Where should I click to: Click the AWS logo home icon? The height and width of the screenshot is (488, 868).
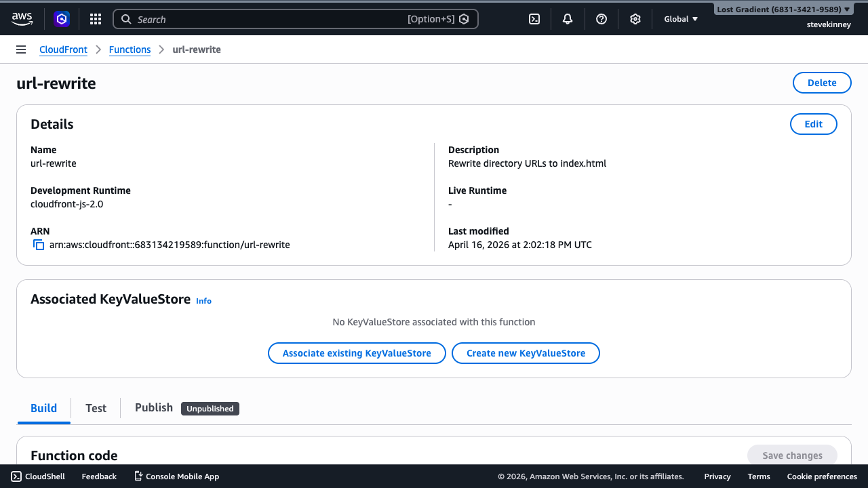[22, 19]
